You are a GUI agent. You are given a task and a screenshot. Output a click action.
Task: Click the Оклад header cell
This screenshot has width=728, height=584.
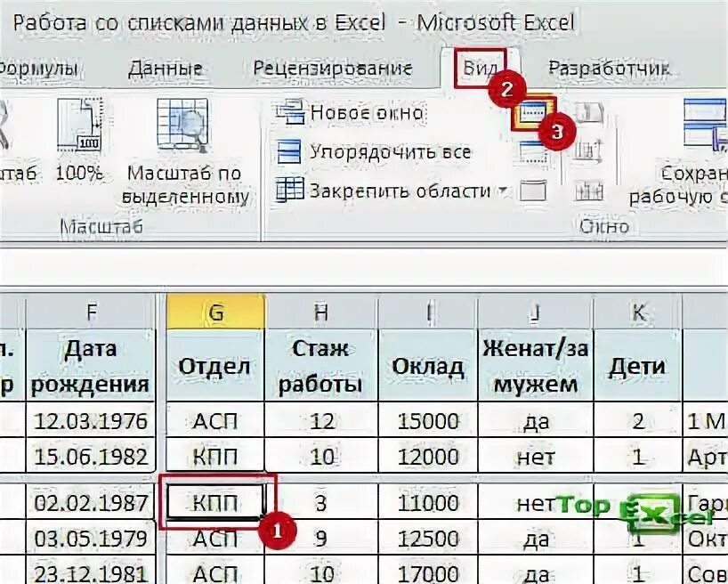click(428, 366)
